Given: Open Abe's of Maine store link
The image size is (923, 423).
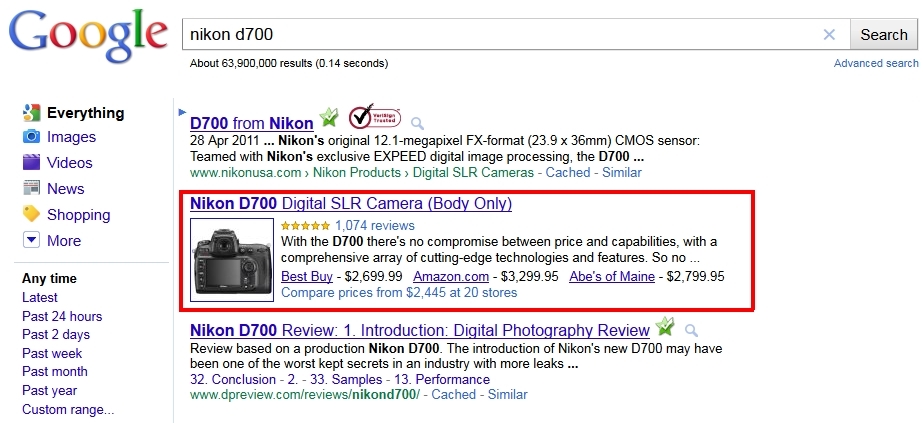Looking at the screenshot, I should [x=612, y=277].
